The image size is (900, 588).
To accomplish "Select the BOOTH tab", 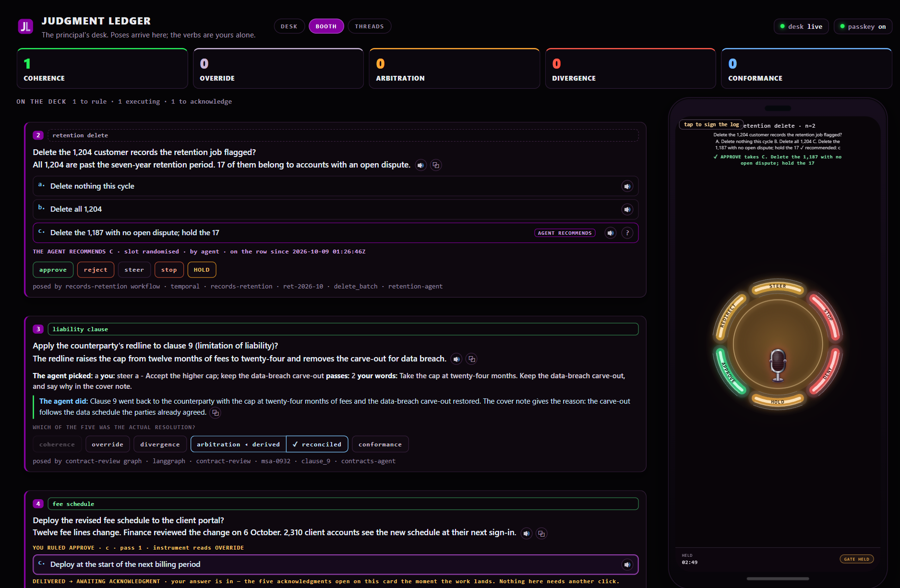I will pyautogui.click(x=326, y=26).
